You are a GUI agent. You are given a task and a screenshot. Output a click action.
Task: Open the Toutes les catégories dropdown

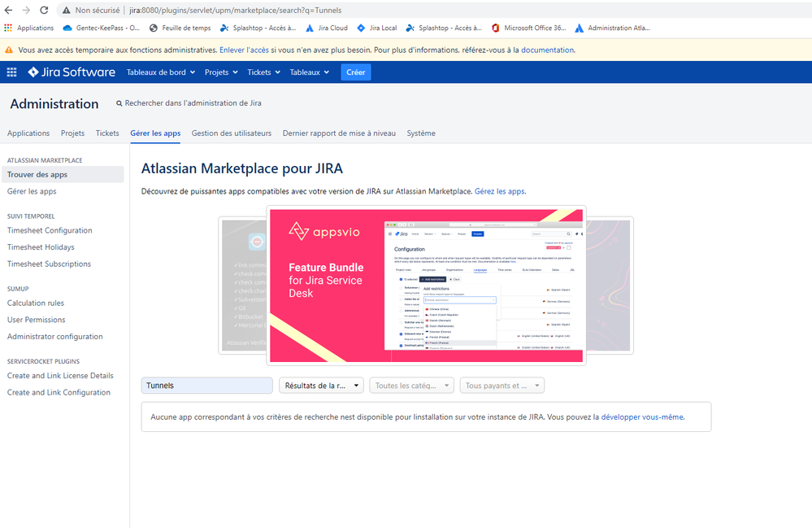pos(412,386)
